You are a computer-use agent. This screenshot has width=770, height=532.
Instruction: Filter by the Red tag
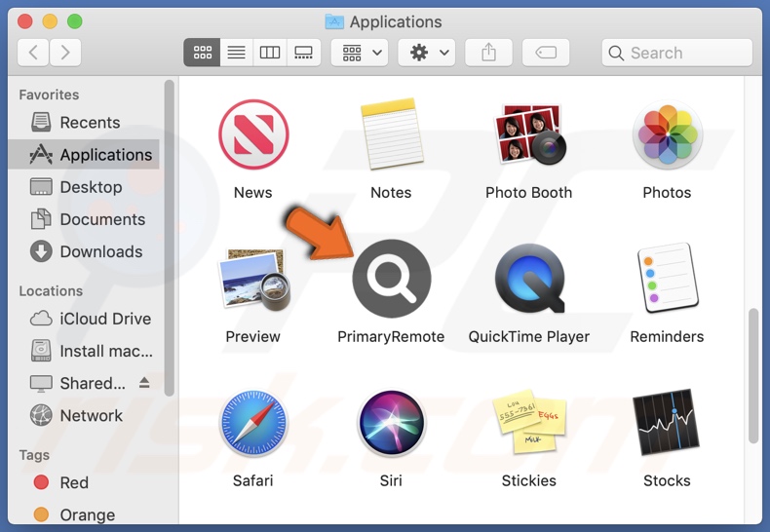(x=84, y=482)
